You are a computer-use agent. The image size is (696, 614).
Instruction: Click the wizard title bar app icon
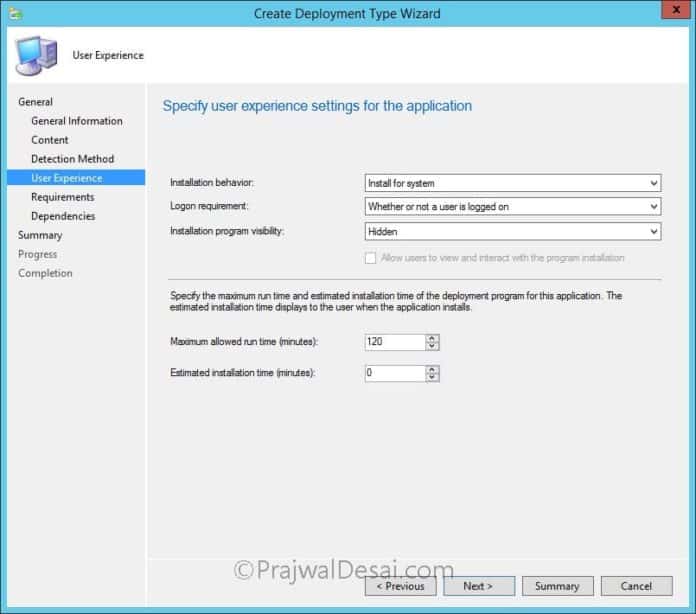coord(16,14)
